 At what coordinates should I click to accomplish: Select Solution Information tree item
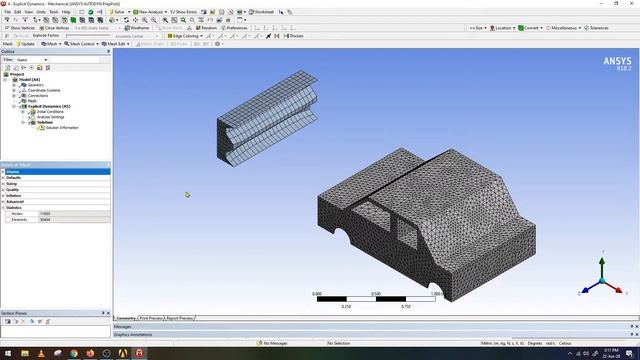[62, 127]
